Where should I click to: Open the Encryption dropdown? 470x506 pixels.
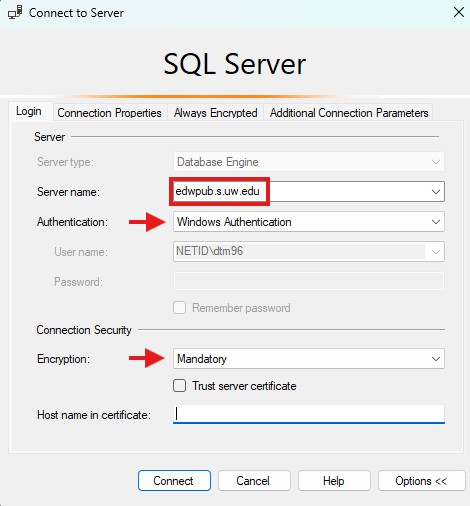[309, 359]
